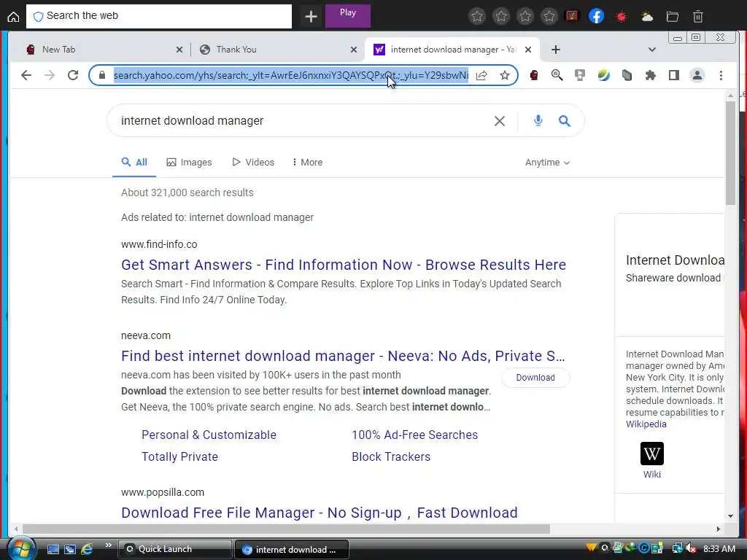Click the Wikipedia W logo thumbnail
Viewport: 747px width, 560px height.
(x=651, y=454)
